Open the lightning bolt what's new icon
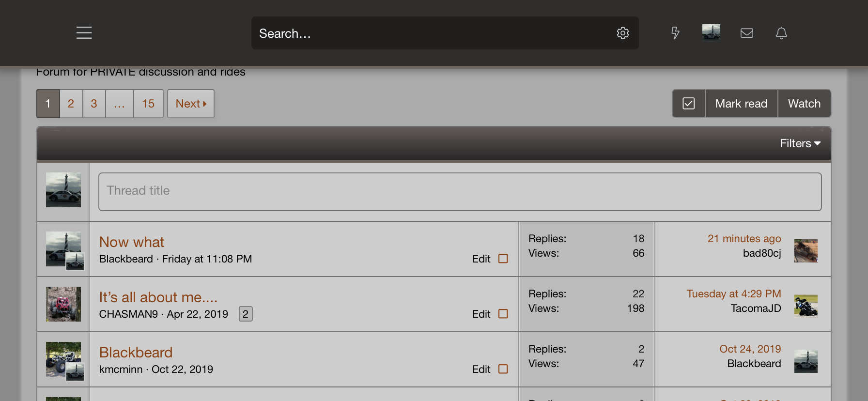This screenshot has height=401, width=868. (675, 33)
